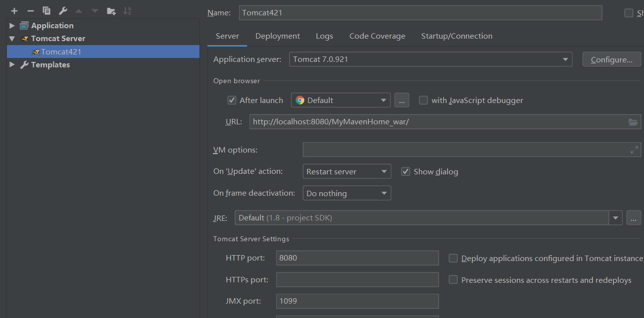
Task: Click the create new folder icon
Action: coord(111,11)
